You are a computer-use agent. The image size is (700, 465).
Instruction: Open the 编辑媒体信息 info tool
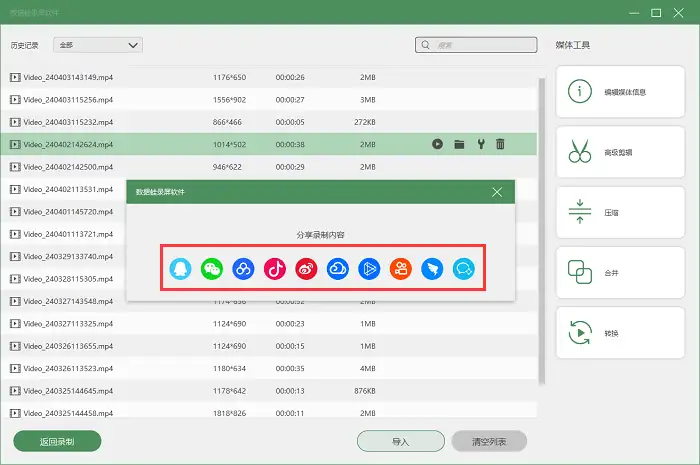click(x=620, y=92)
